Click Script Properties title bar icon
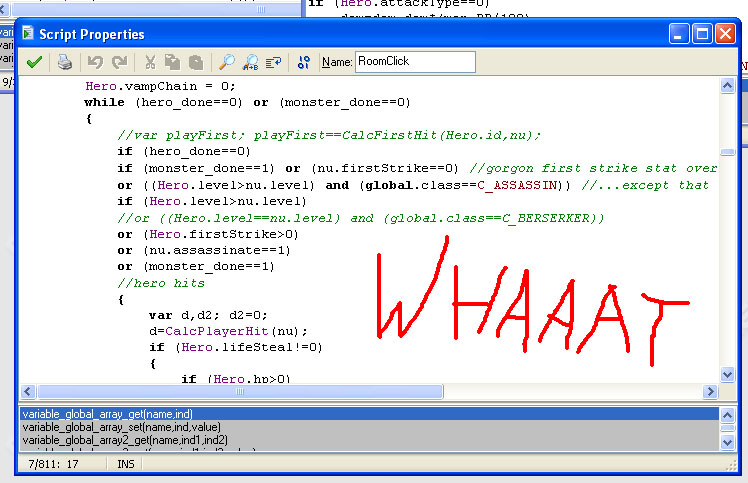This screenshot has height=483, width=748. (28, 33)
